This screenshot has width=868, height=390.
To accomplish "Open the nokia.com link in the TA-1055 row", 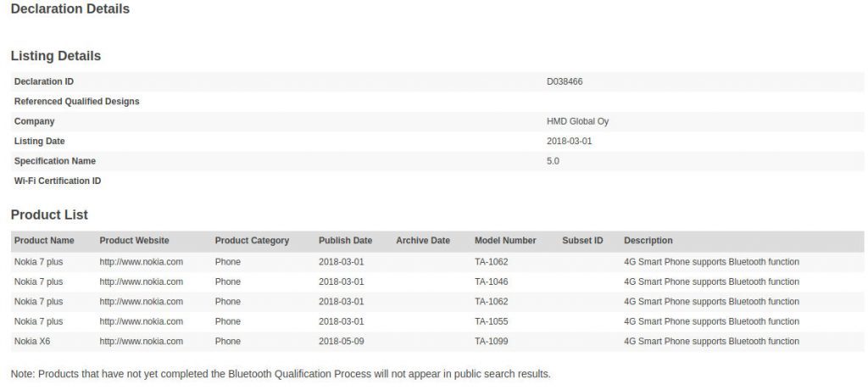I will (x=142, y=322).
